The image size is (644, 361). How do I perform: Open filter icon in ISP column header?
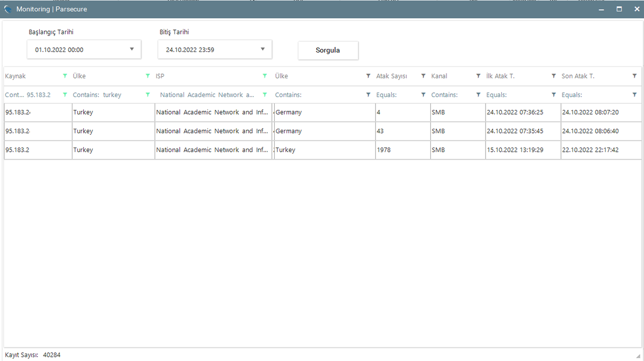[x=265, y=76]
